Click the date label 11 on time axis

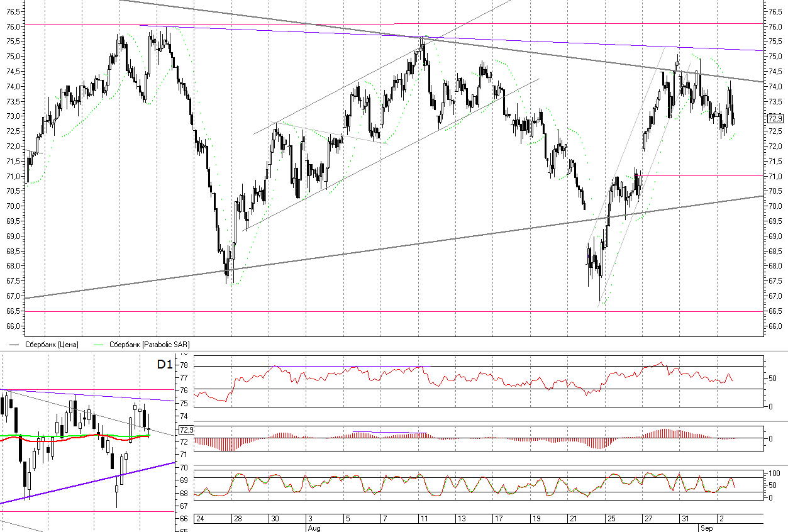(426, 519)
